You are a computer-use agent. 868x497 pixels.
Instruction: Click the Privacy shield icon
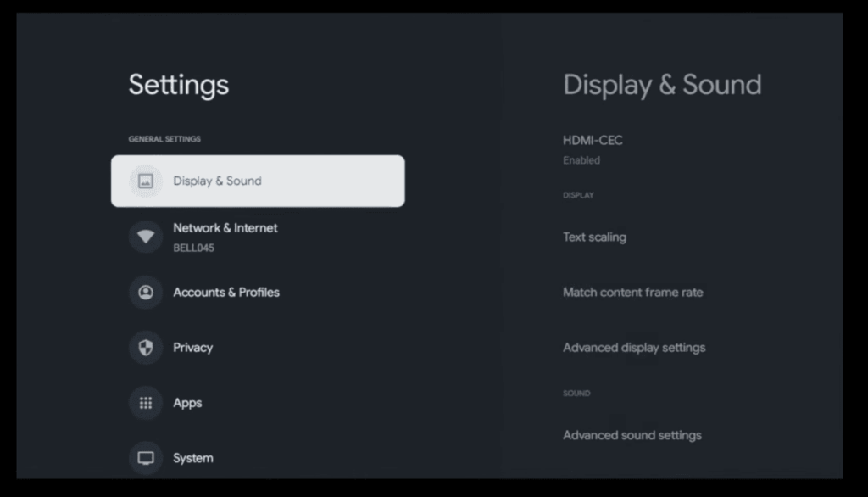point(146,348)
